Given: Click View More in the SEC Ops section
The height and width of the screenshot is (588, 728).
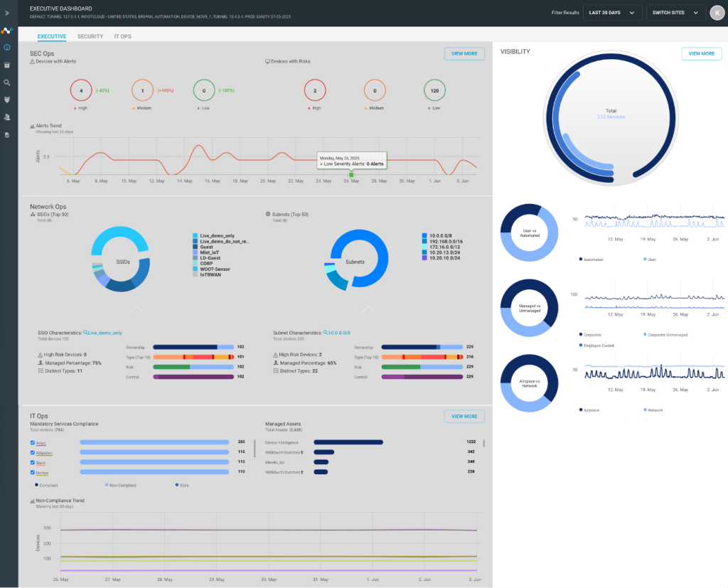Looking at the screenshot, I should (x=464, y=54).
